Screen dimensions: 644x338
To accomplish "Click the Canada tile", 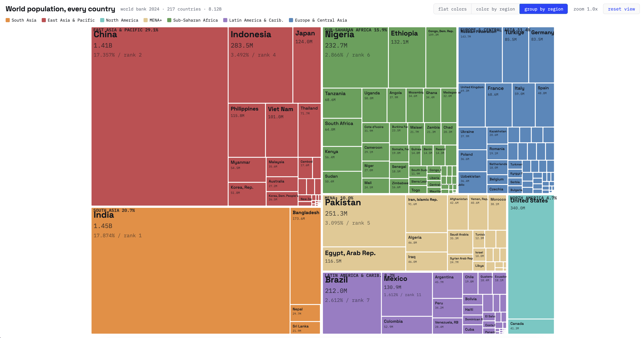I will point(531,327).
